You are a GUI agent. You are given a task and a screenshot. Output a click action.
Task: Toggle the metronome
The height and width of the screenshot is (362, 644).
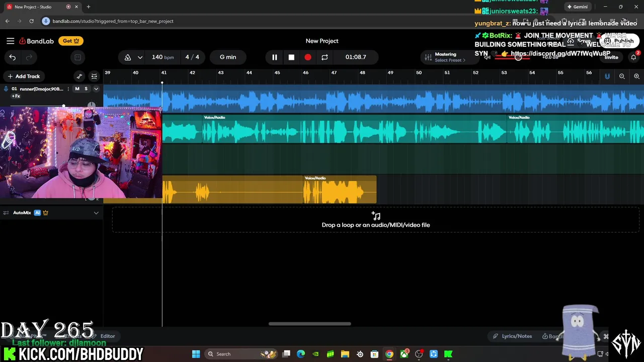[x=128, y=57]
